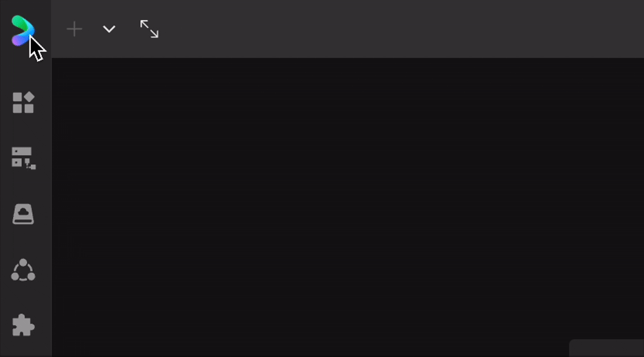Toggle fullscreen with the diagonal arrows icon
The height and width of the screenshot is (357, 644).
pyautogui.click(x=149, y=29)
